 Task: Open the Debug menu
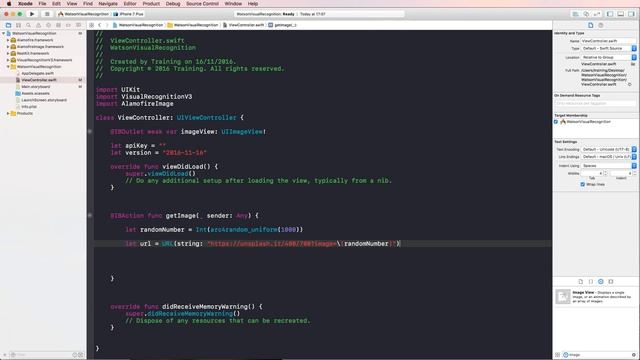[173, 4]
